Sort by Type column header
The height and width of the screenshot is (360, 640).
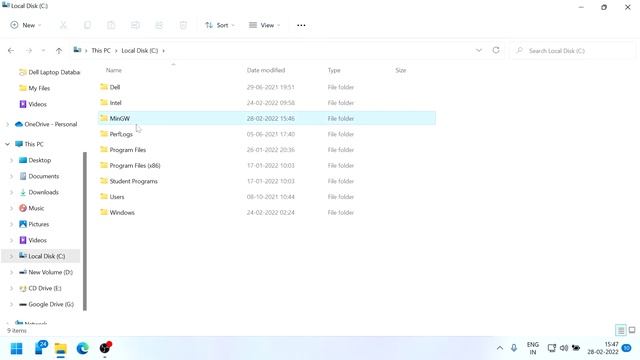click(x=334, y=70)
